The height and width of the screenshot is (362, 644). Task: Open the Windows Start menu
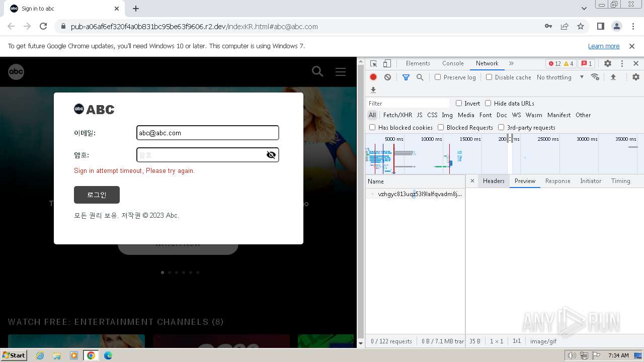click(x=14, y=355)
